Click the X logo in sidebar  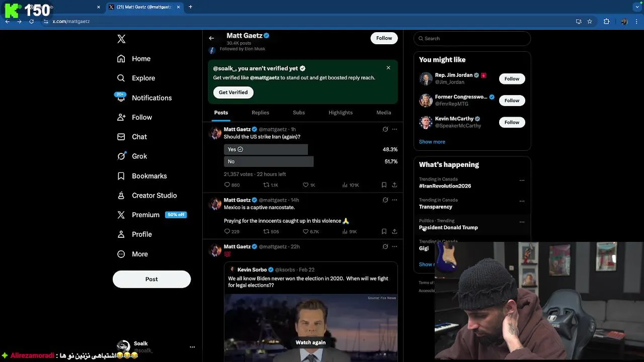coord(121,39)
